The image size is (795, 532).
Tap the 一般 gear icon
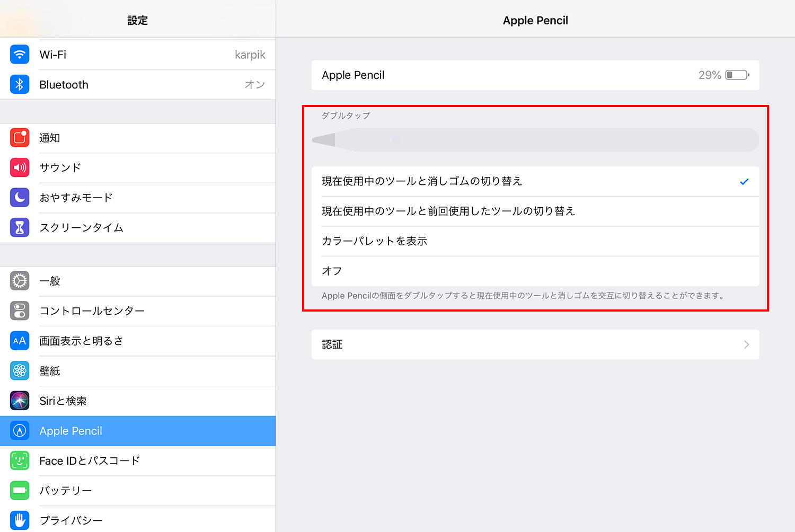[20, 281]
